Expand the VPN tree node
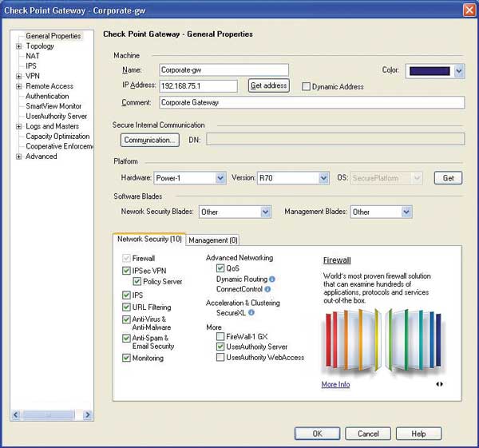 pos(19,76)
